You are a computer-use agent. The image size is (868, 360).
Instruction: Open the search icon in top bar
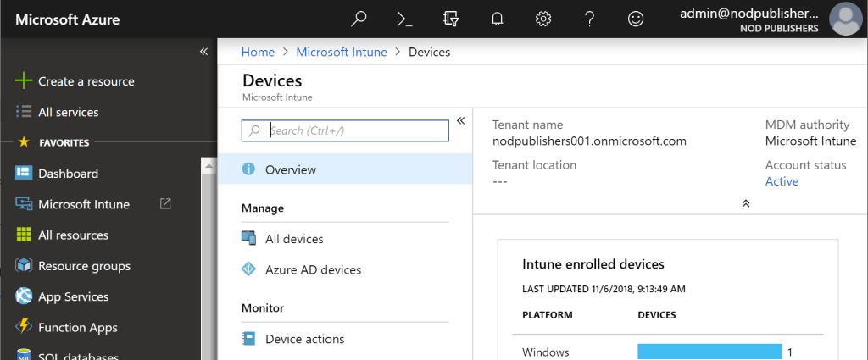[359, 19]
